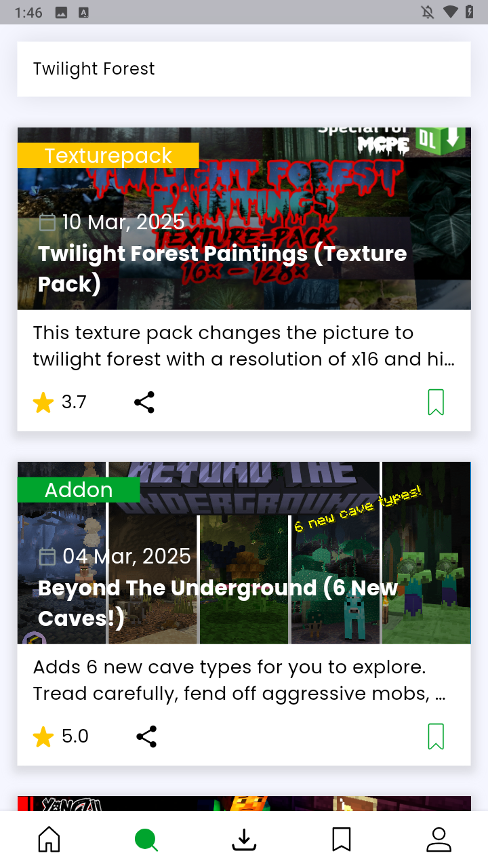Bookmark the Twilight Forest Paintings card
The height and width of the screenshot is (868, 488).
(436, 402)
